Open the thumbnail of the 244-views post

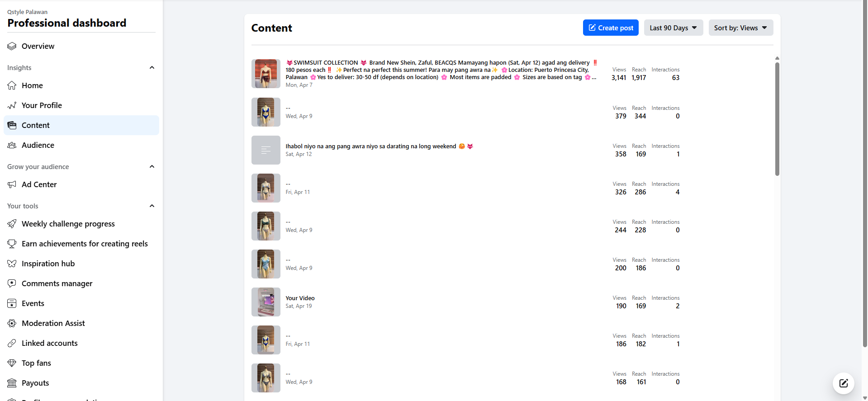[266, 226]
